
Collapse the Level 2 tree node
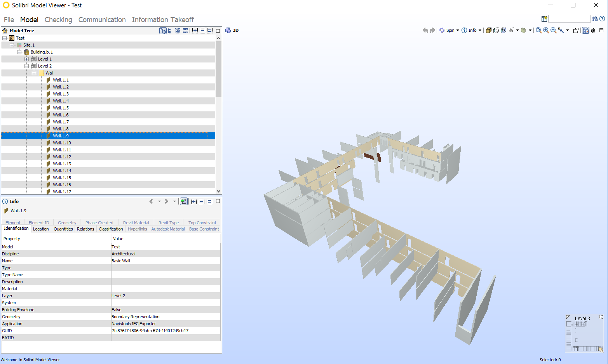(27, 66)
